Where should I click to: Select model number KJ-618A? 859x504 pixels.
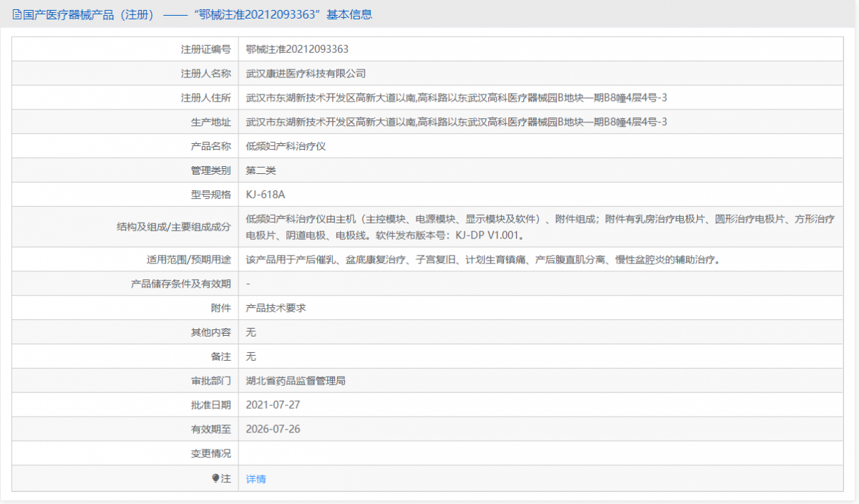pos(266,195)
